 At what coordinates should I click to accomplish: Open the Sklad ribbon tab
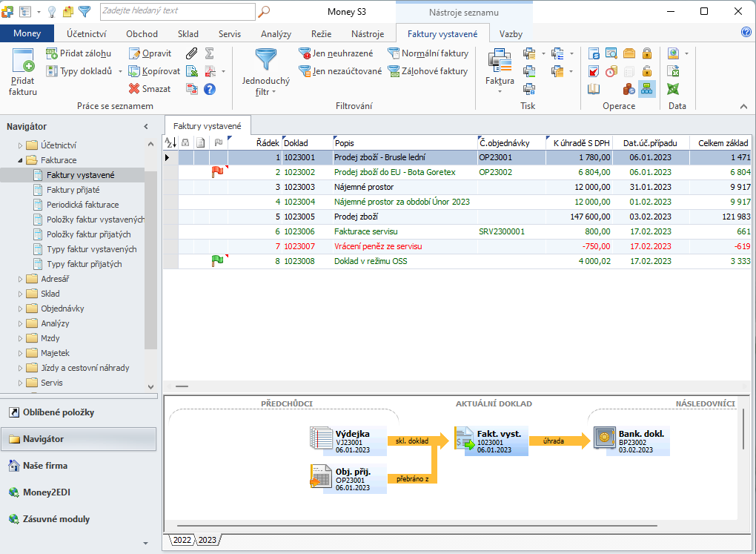click(x=188, y=34)
